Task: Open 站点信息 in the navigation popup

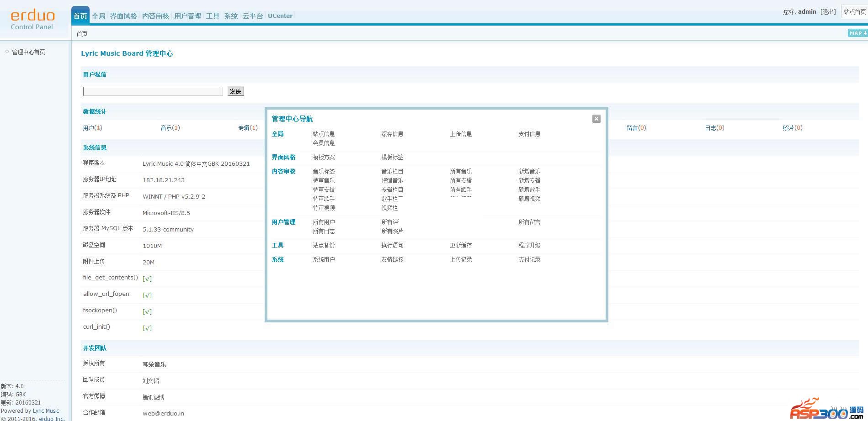Action: [x=324, y=134]
